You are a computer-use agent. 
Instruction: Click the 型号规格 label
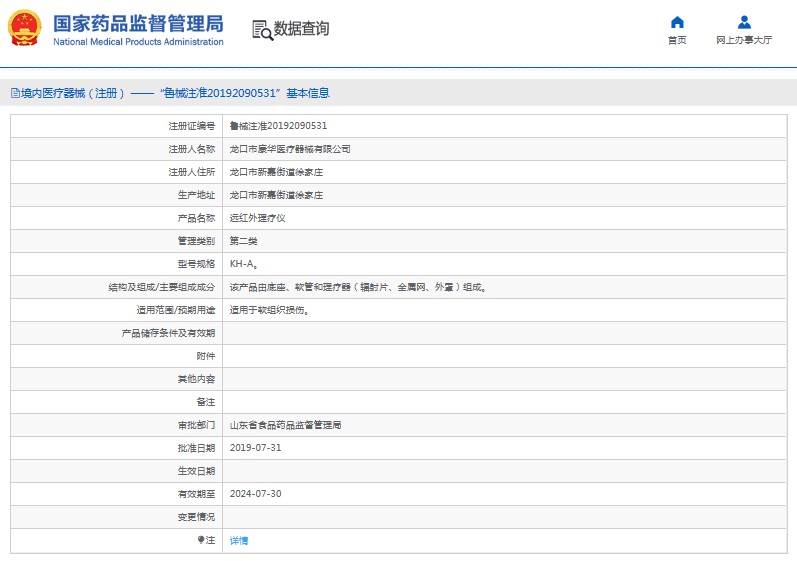point(196,264)
